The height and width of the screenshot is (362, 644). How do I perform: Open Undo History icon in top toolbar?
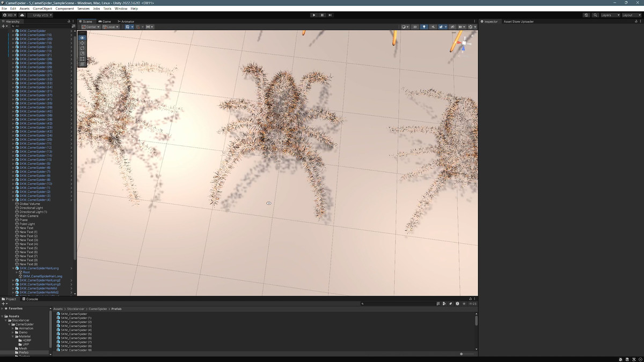(x=586, y=15)
